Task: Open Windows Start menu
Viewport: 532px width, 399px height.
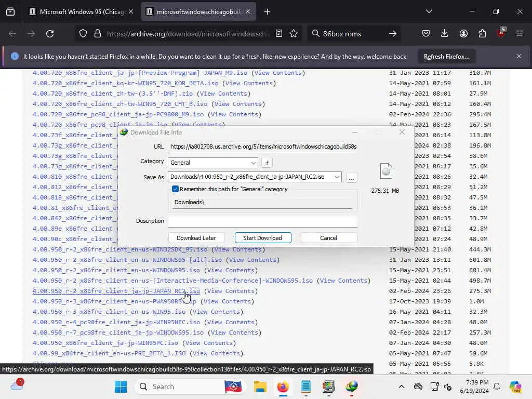Action: point(121,387)
